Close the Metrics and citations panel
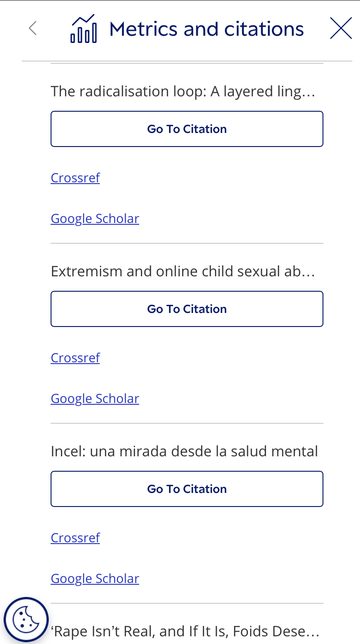 [x=341, y=28]
